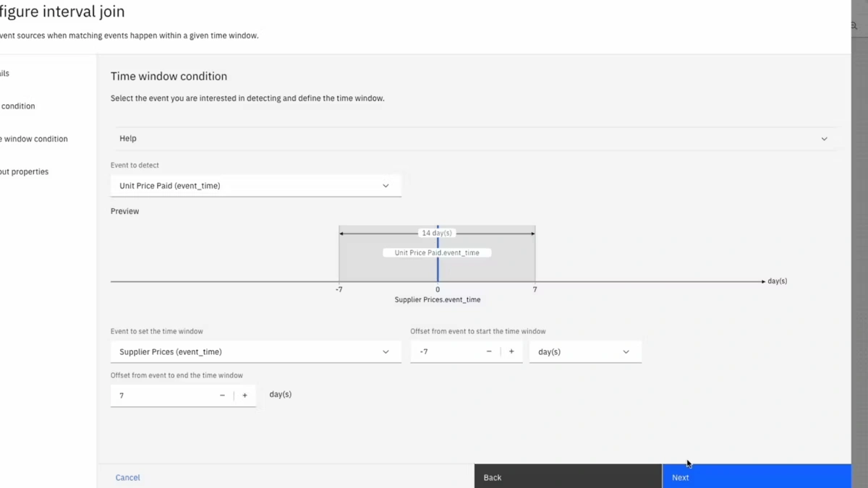Click the start offset value field
Screen dimensions: 868x488
[x=445, y=352]
